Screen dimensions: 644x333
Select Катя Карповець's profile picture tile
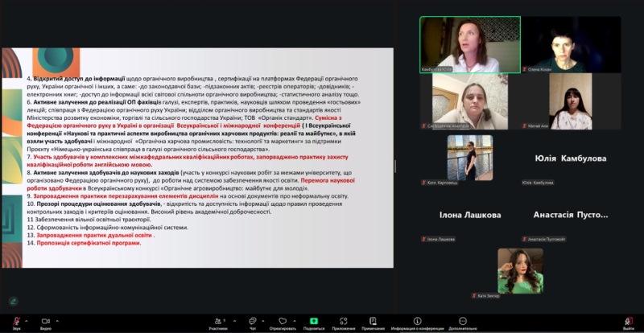click(470, 158)
